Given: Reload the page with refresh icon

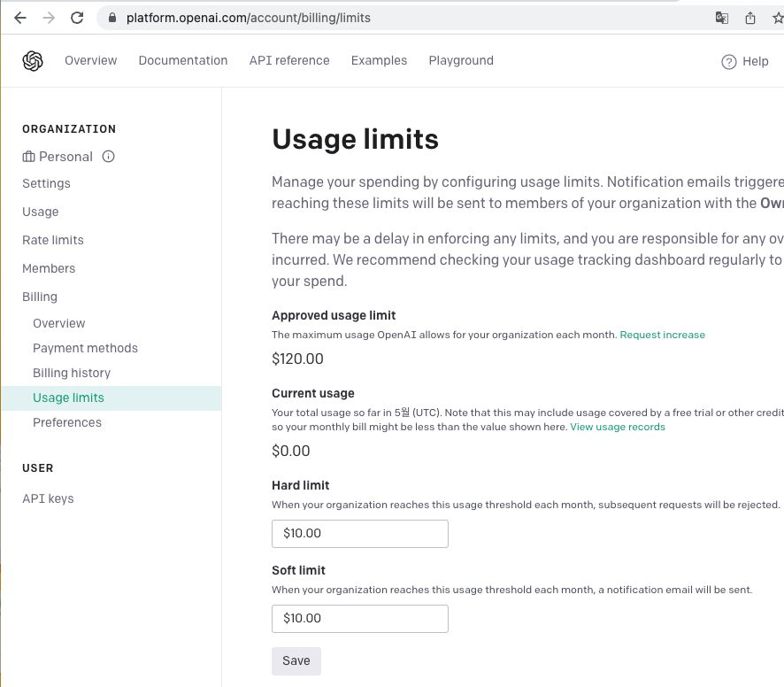Looking at the screenshot, I should pyautogui.click(x=77, y=18).
